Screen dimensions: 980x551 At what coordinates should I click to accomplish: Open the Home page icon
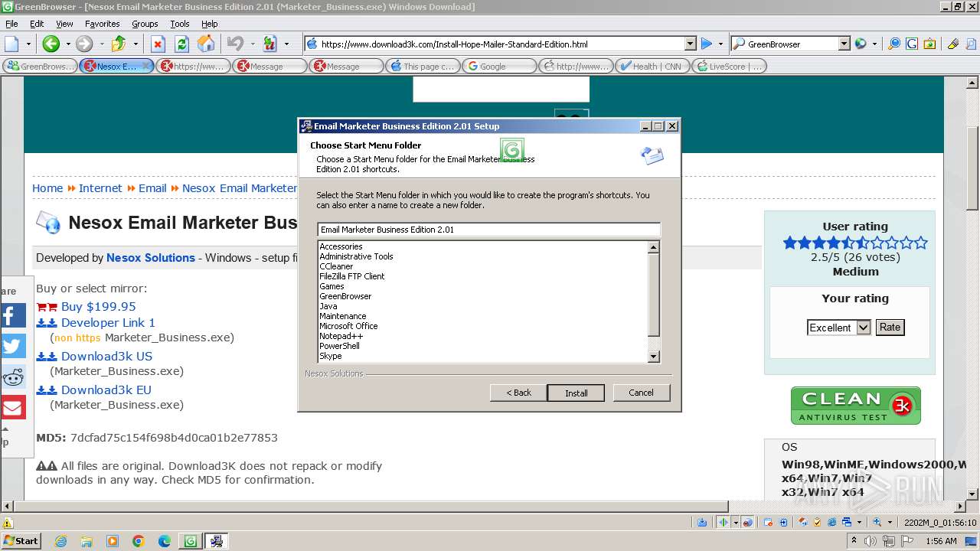[206, 44]
